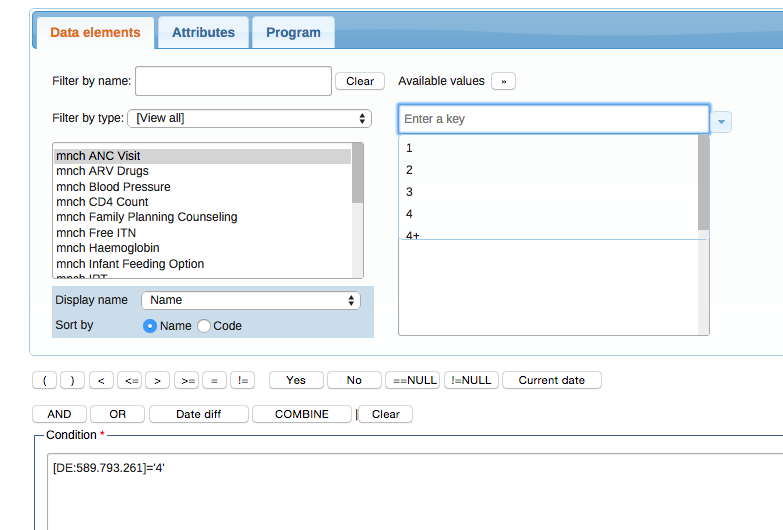783x530 pixels.
Task: Select mnch ANC Visit element
Action: tap(202, 156)
